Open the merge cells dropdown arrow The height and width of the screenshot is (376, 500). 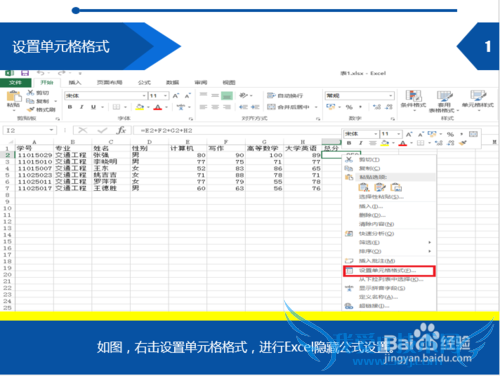(316, 107)
